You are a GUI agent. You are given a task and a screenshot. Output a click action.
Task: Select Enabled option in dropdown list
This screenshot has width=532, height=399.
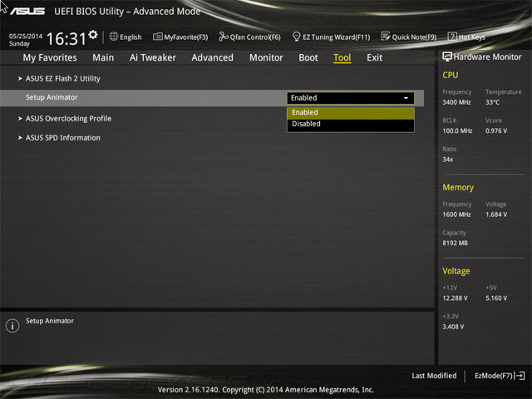pyautogui.click(x=351, y=113)
